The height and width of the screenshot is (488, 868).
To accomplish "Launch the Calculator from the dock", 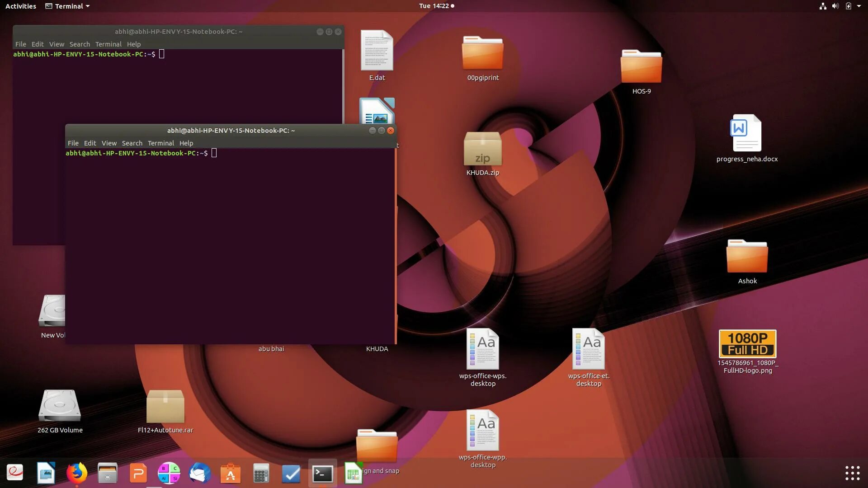I will 261,474.
